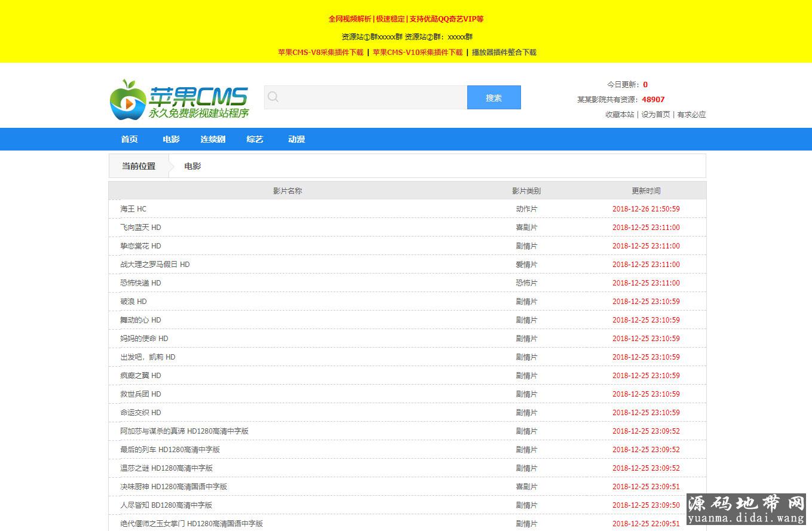The width and height of the screenshot is (812, 531).
Task: Click 喜剧片 category in 决味厨神 row
Action: (x=526, y=487)
